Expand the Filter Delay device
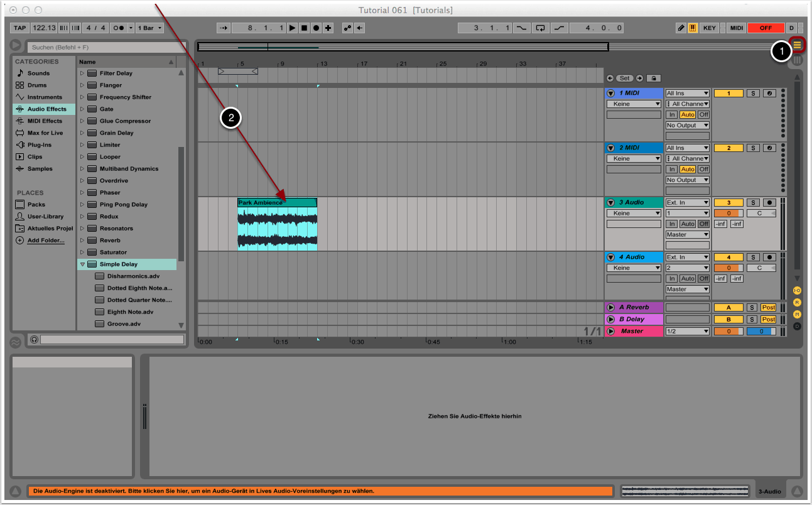Image resolution: width=812 pixels, height=505 pixels. (x=82, y=73)
